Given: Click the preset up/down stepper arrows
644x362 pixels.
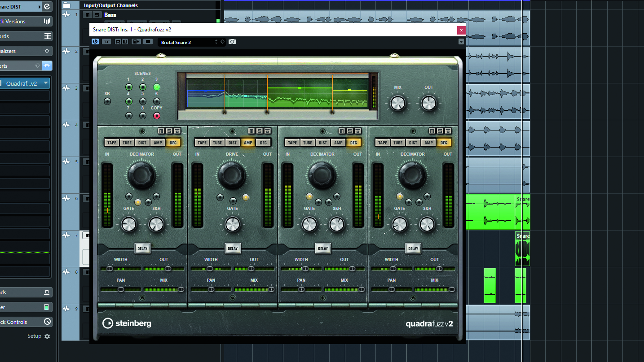Looking at the screenshot, I should (216, 42).
